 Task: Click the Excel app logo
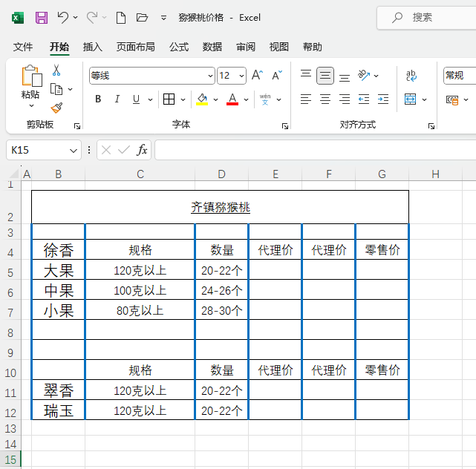[18, 18]
